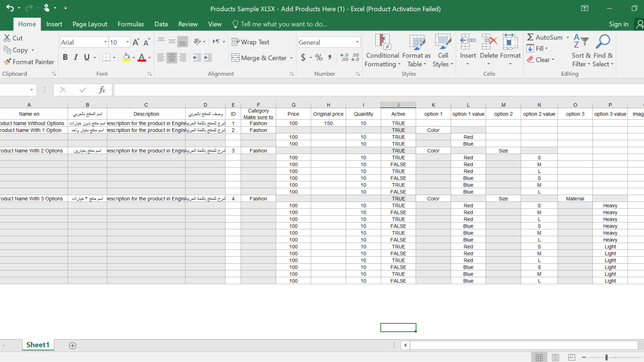644x362 pixels.
Task: Click the Percent Style icon
Action: (x=319, y=58)
